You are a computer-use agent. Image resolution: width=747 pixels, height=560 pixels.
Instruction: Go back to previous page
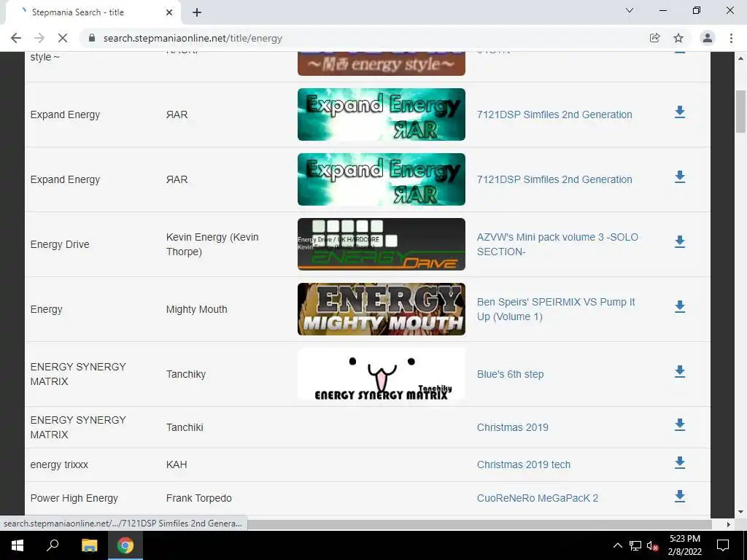pyautogui.click(x=16, y=38)
